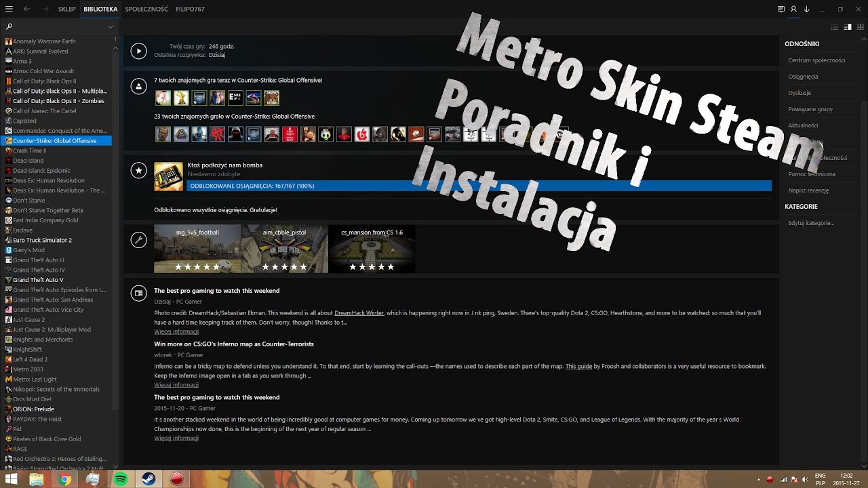Switch library to detail view icon
The width and height of the screenshot is (868, 488).
[848, 26]
